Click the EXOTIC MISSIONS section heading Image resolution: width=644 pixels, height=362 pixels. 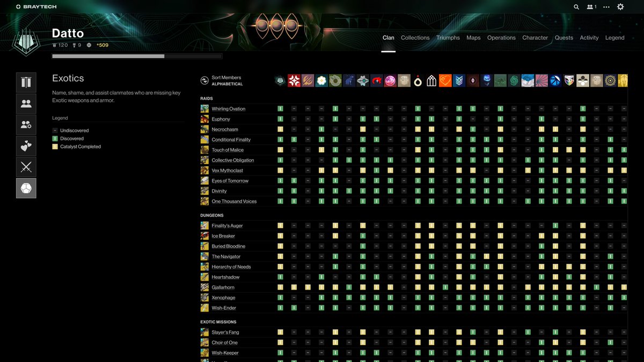(x=219, y=322)
